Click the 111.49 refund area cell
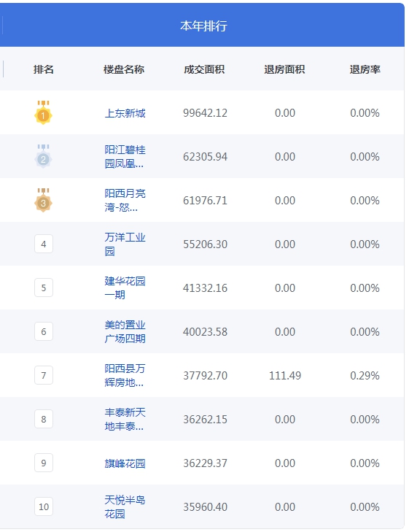This screenshot has width=409, height=532. click(285, 376)
